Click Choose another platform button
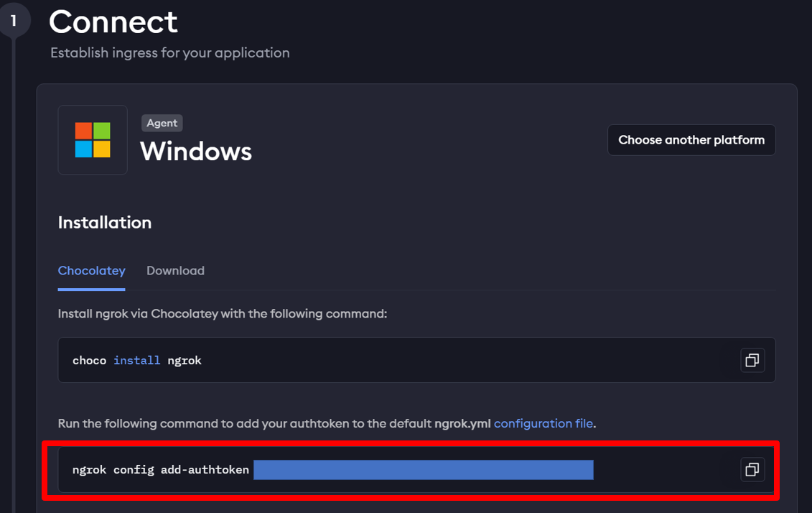812x513 pixels. (x=691, y=140)
